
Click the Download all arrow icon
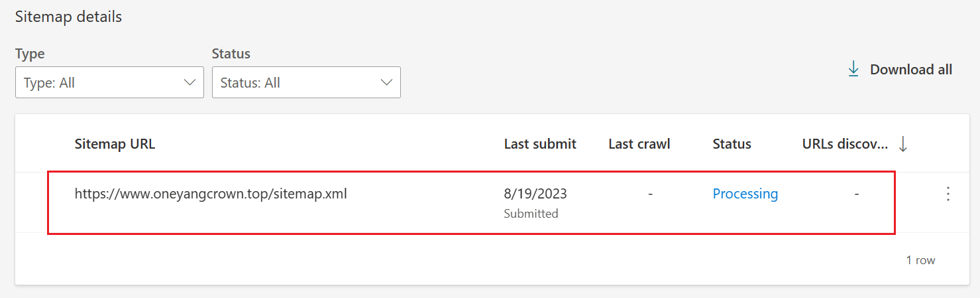pos(853,69)
